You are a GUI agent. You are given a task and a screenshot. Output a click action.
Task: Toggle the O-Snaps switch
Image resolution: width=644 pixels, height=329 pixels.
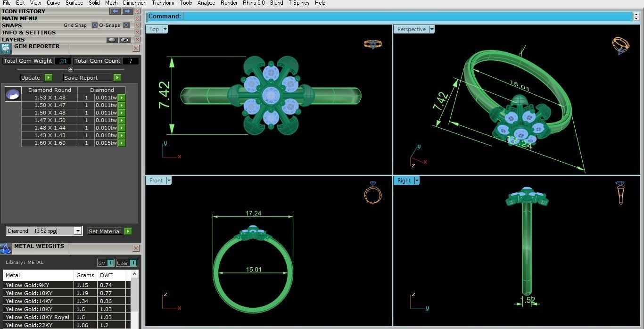coord(126,25)
